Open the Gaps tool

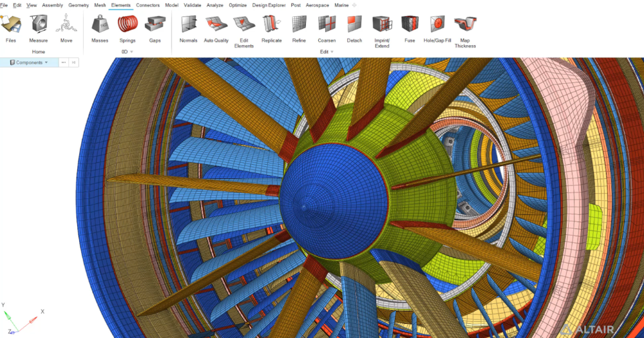155,28
